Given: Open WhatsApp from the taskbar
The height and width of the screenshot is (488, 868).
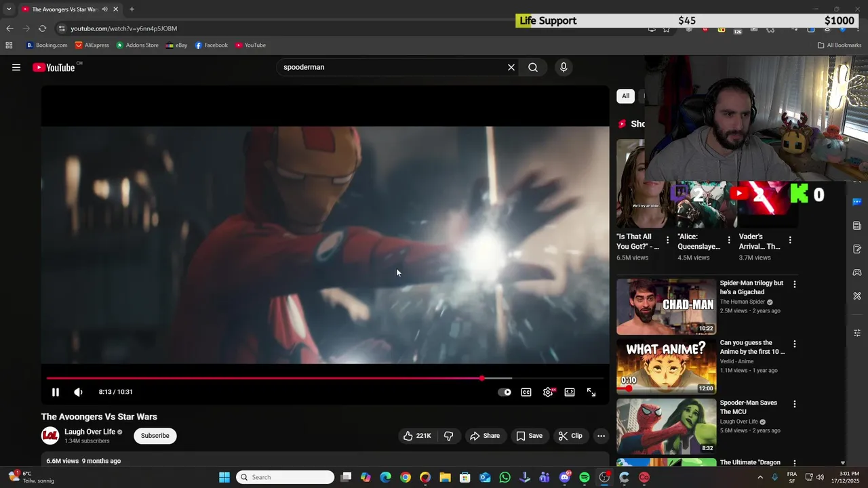Looking at the screenshot, I should tap(505, 477).
